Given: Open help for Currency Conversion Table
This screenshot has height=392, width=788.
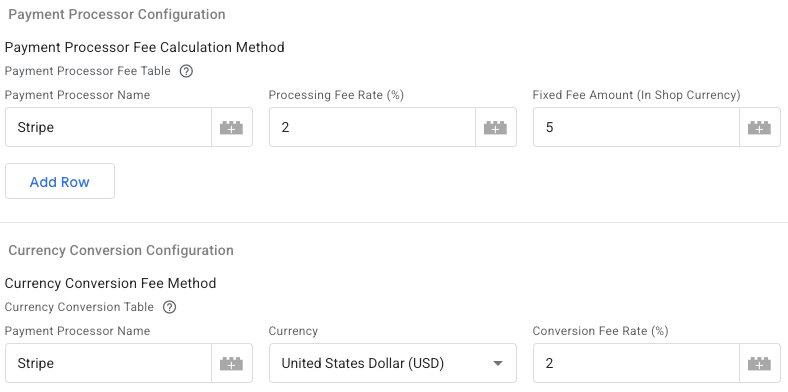Looking at the screenshot, I should click(x=169, y=307).
